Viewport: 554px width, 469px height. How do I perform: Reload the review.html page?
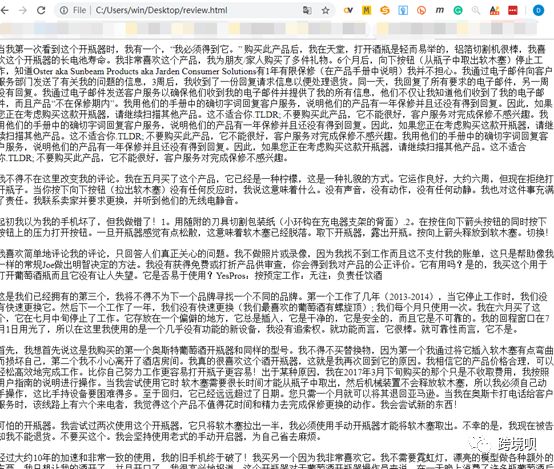41,10
